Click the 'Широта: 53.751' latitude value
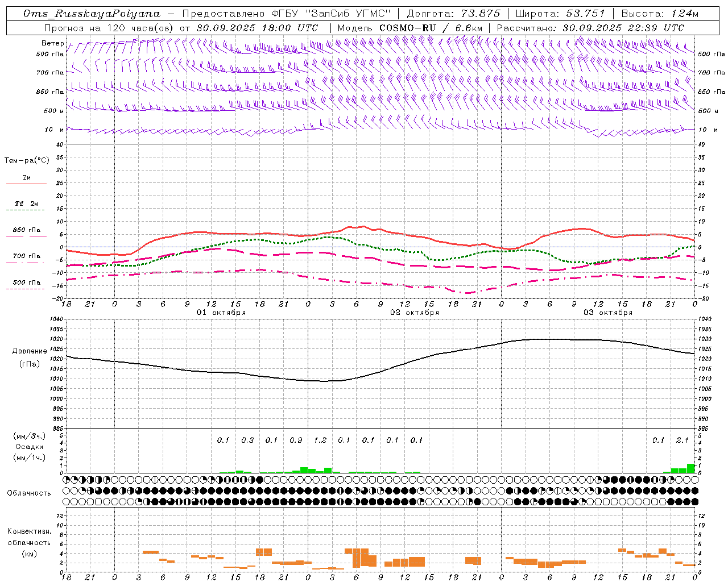The width and height of the screenshot is (728, 582). (x=561, y=14)
